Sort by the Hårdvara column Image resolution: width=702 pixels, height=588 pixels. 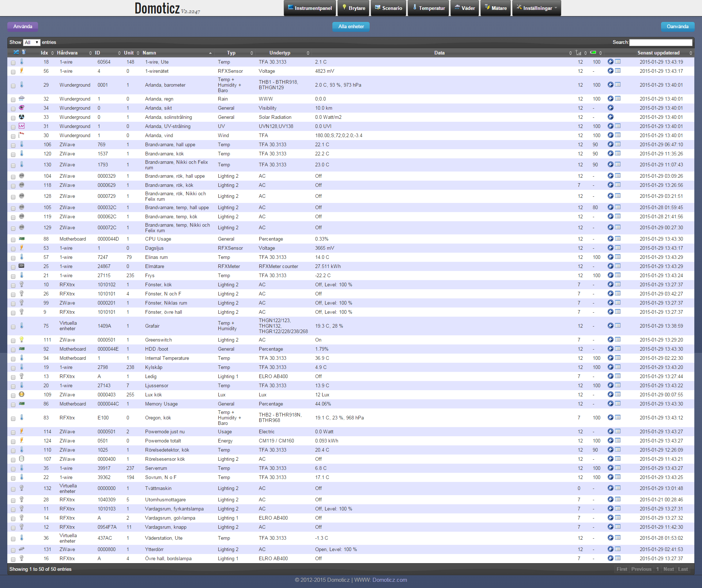coord(67,53)
